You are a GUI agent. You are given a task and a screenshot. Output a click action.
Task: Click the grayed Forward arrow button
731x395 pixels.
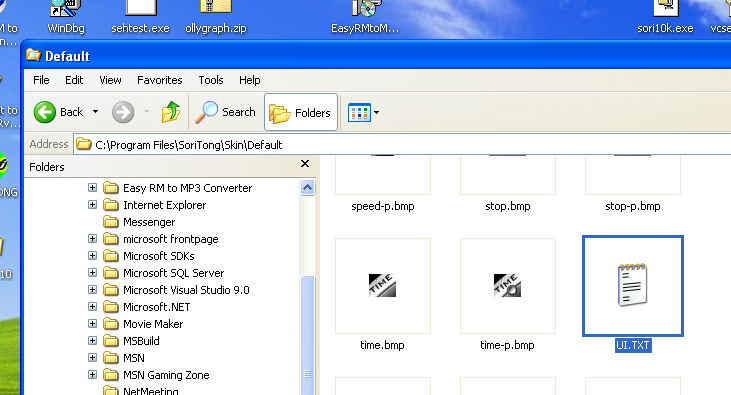click(x=123, y=112)
